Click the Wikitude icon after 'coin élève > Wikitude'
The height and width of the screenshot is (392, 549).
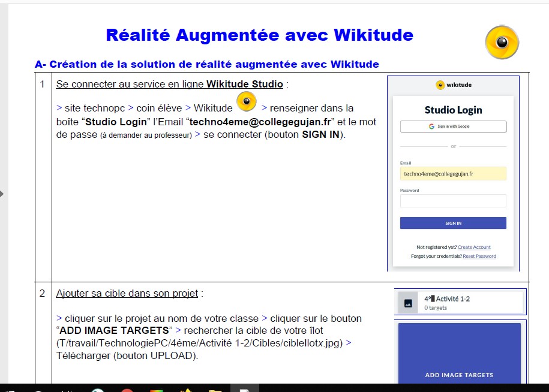click(247, 101)
